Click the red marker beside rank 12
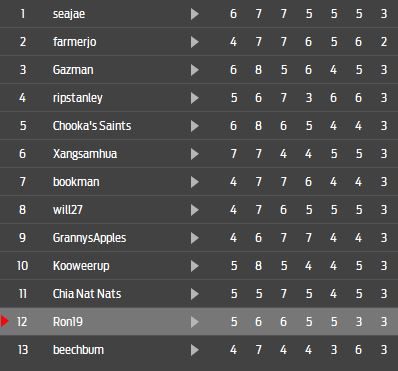The width and height of the screenshot is (398, 371). point(5,321)
